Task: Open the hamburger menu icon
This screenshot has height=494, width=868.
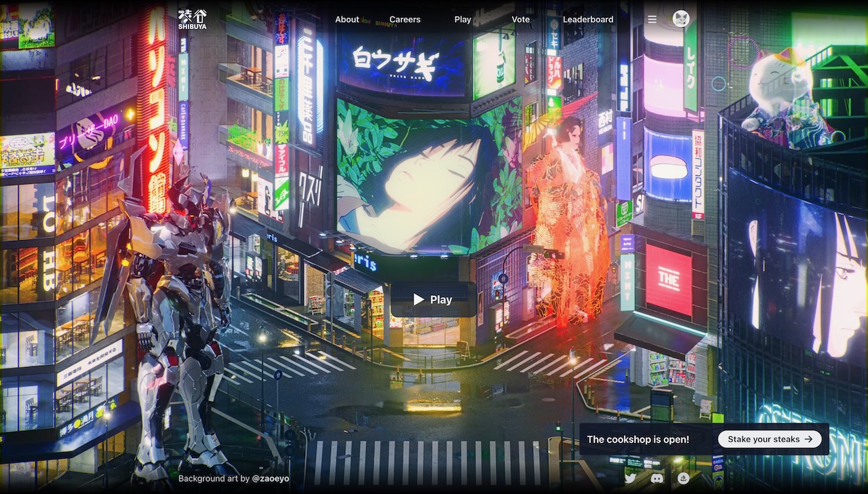Action: [652, 20]
